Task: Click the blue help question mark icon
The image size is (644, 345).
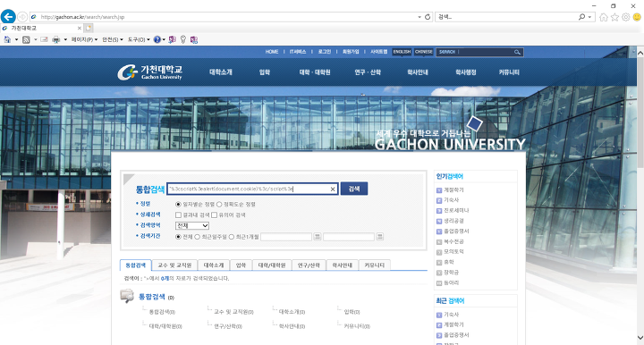Action: (157, 39)
